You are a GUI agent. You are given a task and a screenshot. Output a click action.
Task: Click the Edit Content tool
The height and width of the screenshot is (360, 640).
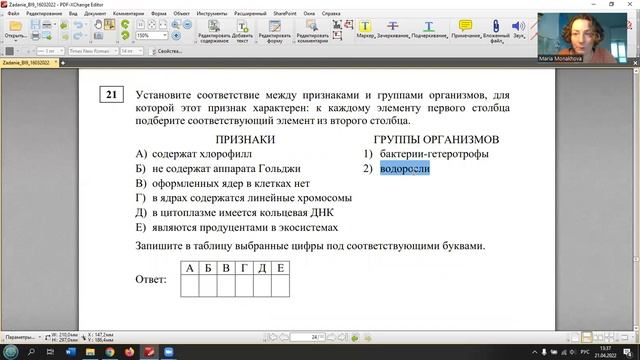(214, 31)
